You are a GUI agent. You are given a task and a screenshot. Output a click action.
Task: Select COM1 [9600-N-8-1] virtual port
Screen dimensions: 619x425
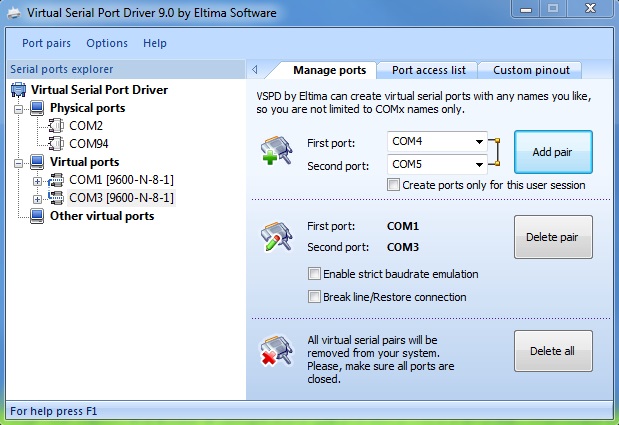click(121, 180)
